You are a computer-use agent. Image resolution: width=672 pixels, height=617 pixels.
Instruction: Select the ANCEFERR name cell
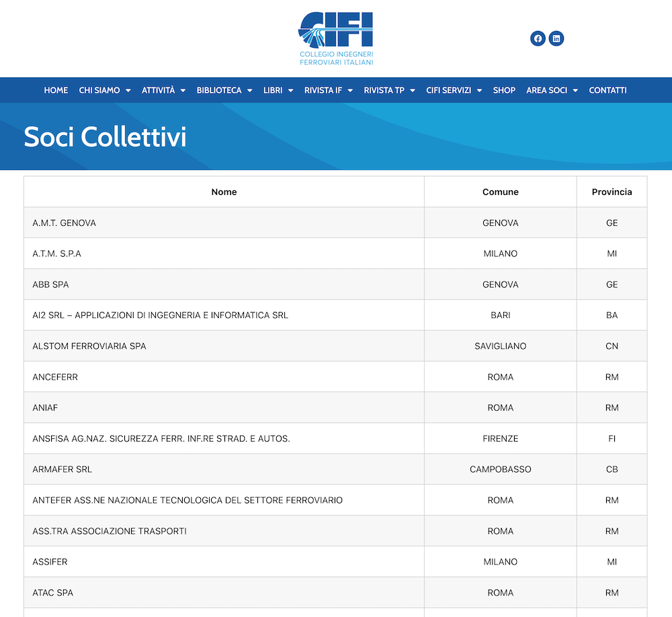pos(224,377)
